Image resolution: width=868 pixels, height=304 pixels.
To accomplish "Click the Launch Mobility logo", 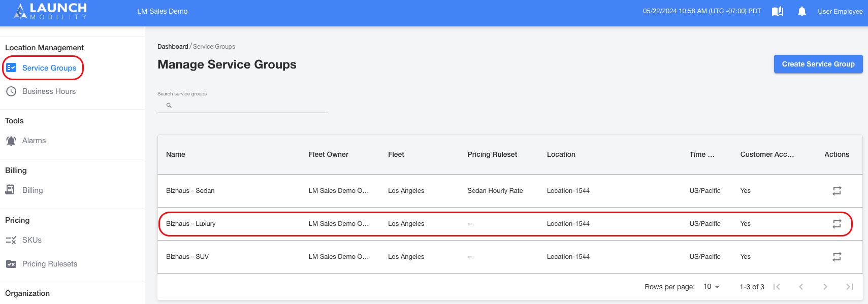I will tap(50, 11).
